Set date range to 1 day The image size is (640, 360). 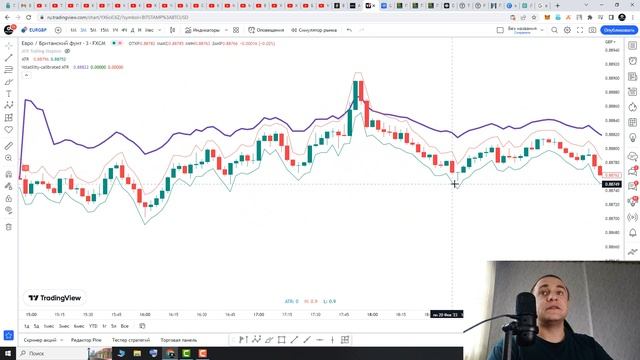(27, 326)
